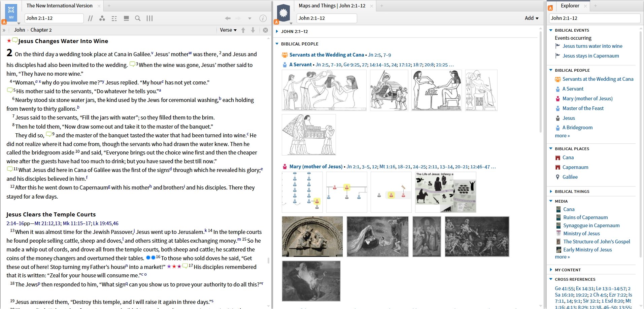Click the Galilee location pin icon
This screenshot has width=644, height=309.
[558, 177]
